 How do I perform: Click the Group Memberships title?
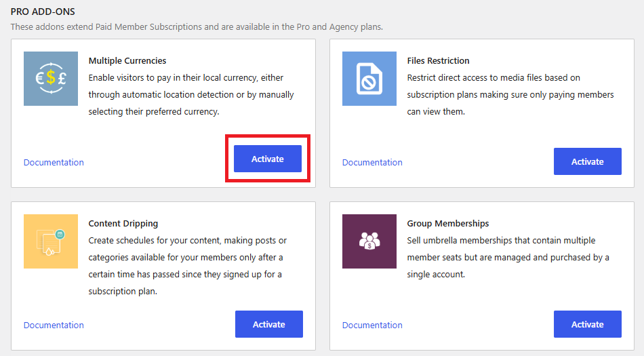pyautogui.click(x=448, y=223)
